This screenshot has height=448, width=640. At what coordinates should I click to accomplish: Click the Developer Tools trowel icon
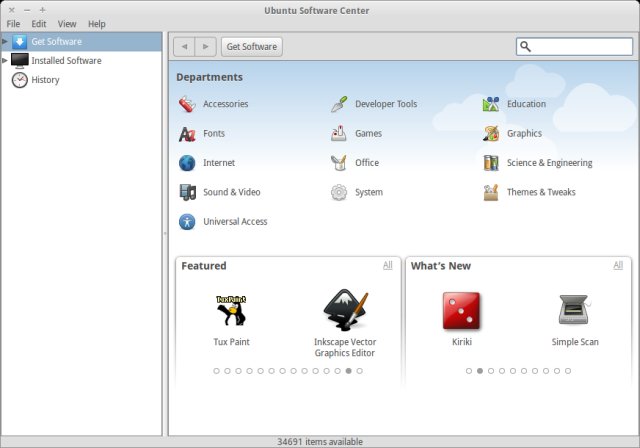click(x=339, y=104)
